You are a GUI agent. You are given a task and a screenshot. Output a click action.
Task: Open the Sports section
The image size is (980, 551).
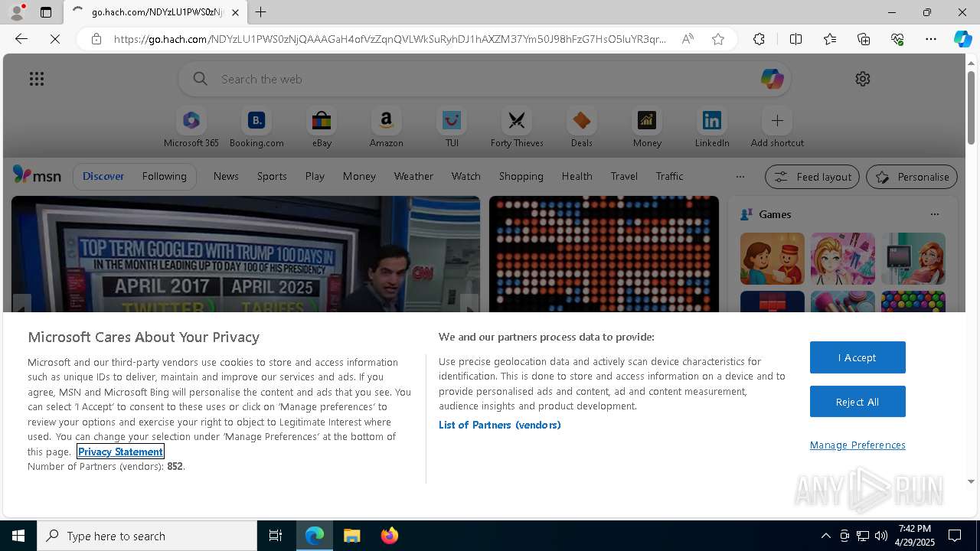[x=272, y=176]
